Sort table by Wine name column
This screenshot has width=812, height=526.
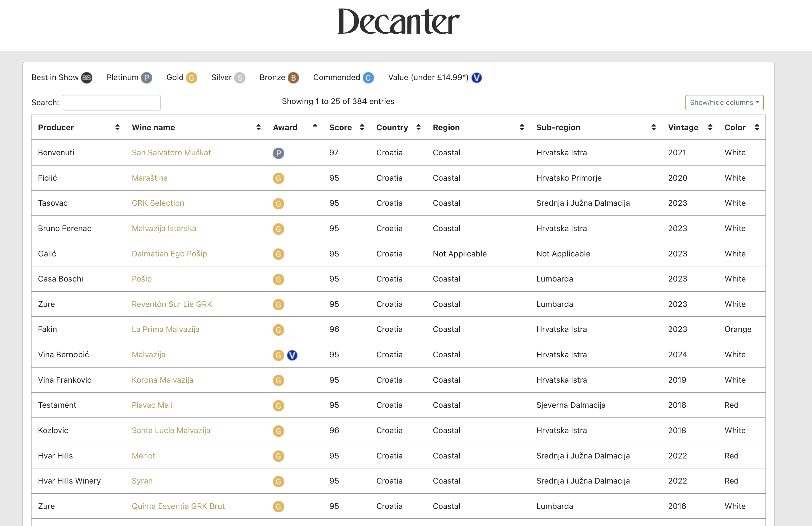click(x=196, y=127)
